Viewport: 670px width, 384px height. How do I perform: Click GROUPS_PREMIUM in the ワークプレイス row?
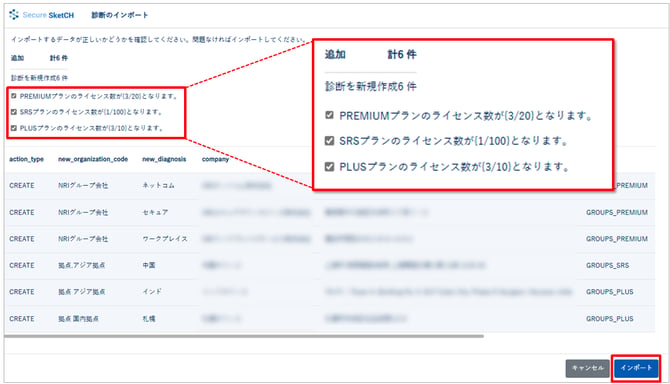[x=617, y=239]
